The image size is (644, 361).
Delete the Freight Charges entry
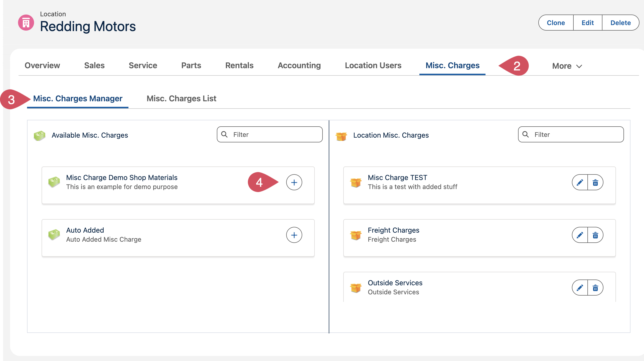click(595, 235)
